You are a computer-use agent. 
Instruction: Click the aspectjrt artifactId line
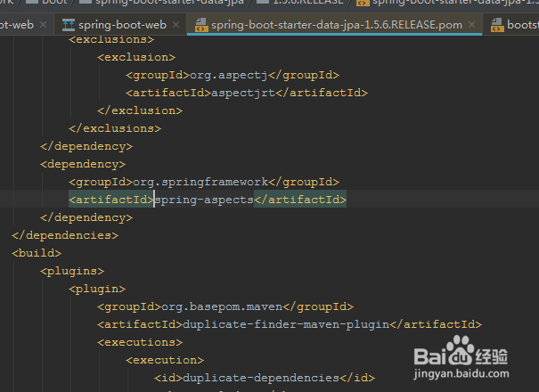click(247, 93)
